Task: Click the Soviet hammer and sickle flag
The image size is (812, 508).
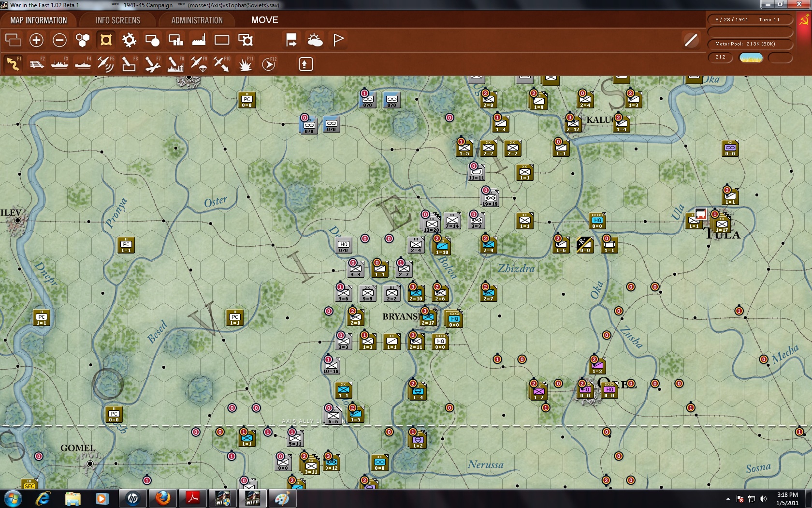Action: click(804, 20)
